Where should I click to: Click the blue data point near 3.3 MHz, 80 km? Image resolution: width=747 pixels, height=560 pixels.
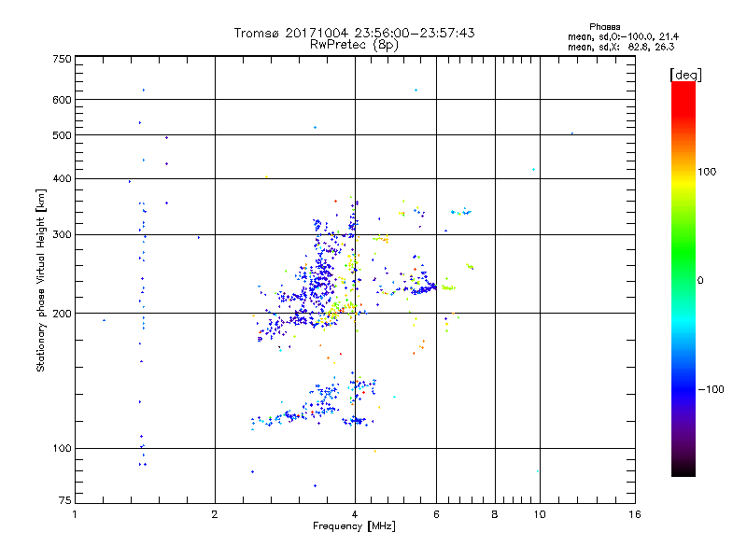315,485
